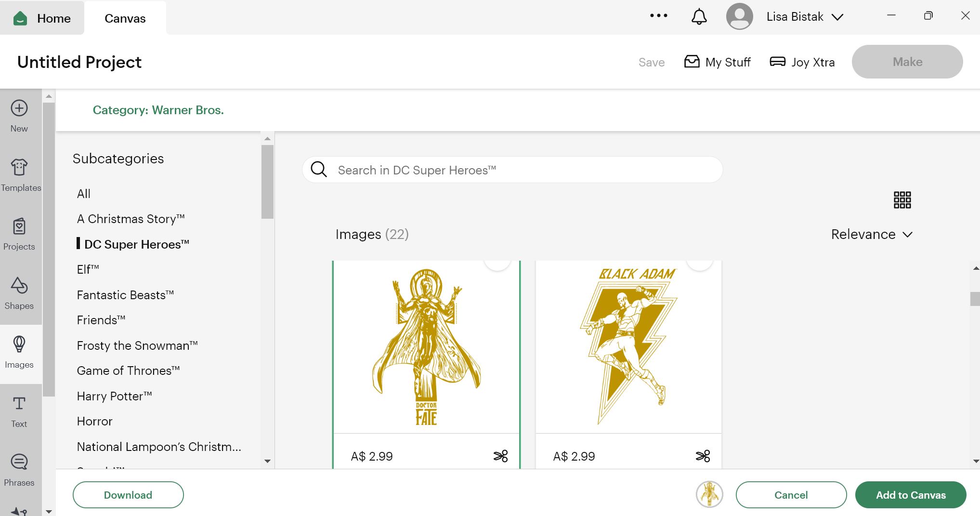
Task: Click the notifications bell icon
Action: click(699, 17)
